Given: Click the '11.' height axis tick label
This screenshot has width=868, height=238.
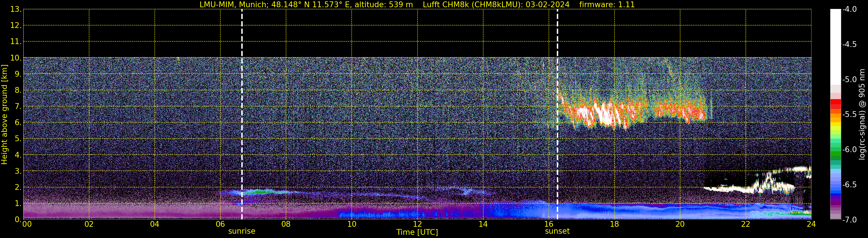Looking at the screenshot, I should coord(16,42).
